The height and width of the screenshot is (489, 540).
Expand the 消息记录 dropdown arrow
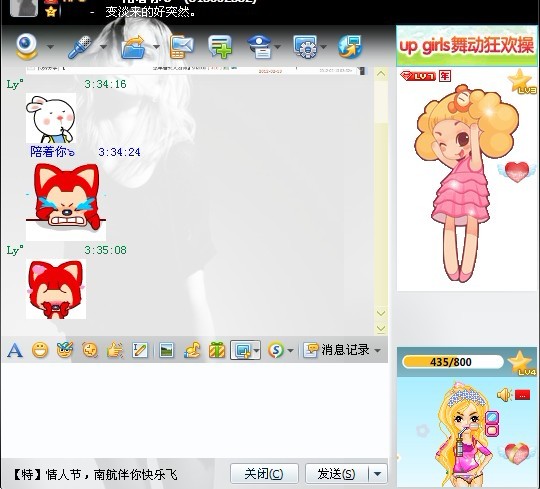click(377, 350)
